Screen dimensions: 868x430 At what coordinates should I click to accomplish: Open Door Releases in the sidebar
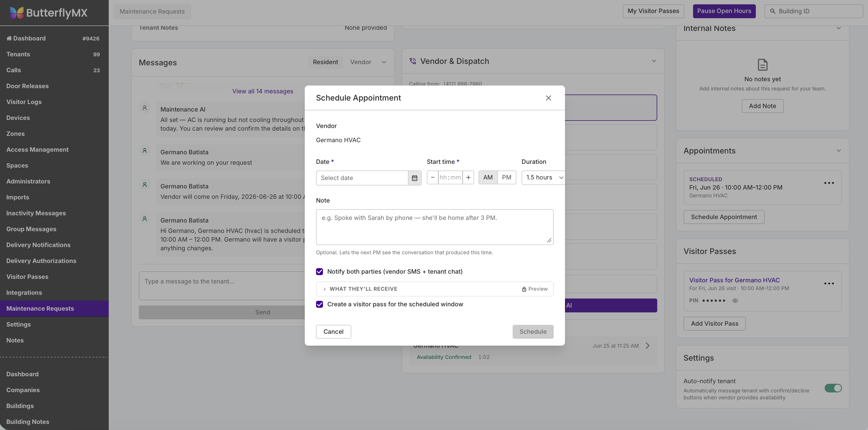click(x=54, y=86)
